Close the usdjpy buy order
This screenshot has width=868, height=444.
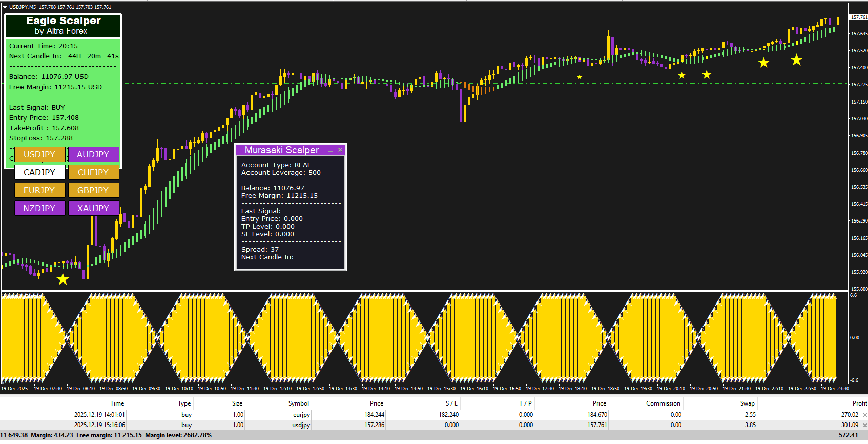865,425
